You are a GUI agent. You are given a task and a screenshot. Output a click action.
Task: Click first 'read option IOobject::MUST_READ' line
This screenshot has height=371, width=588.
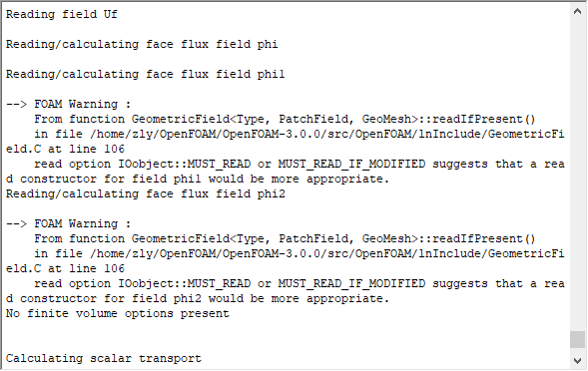click(x=298, y=165)
